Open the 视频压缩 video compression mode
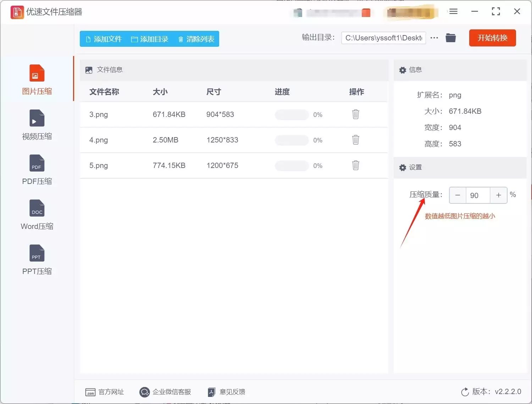 tap(37, 125)
